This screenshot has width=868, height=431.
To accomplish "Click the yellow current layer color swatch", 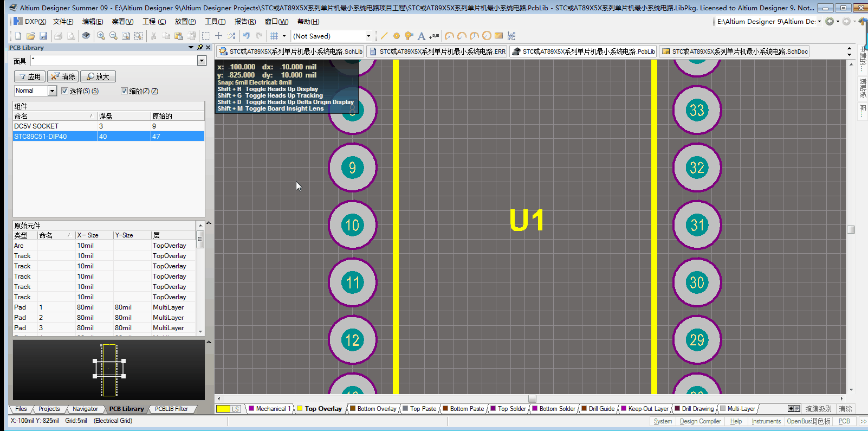I will click(223, 409).
